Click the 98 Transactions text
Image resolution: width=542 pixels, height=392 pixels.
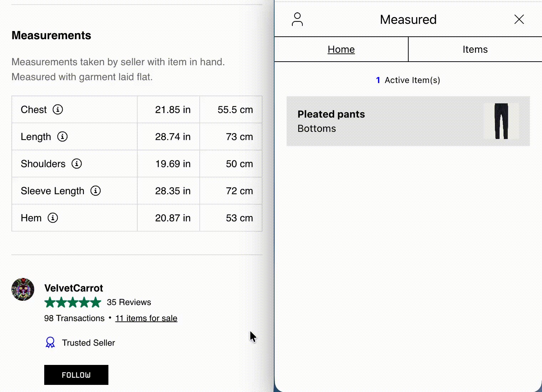tap(74, 318)
